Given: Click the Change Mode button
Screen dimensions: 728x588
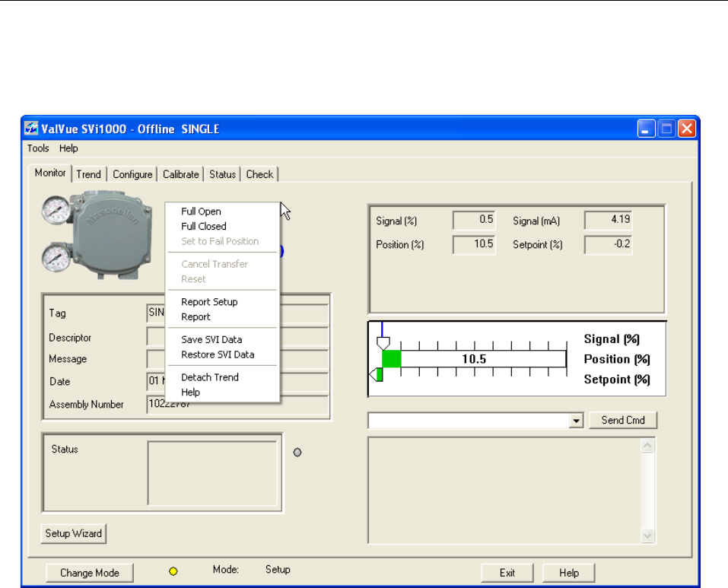Looking at the screenshot, I should tap(90, 573).
